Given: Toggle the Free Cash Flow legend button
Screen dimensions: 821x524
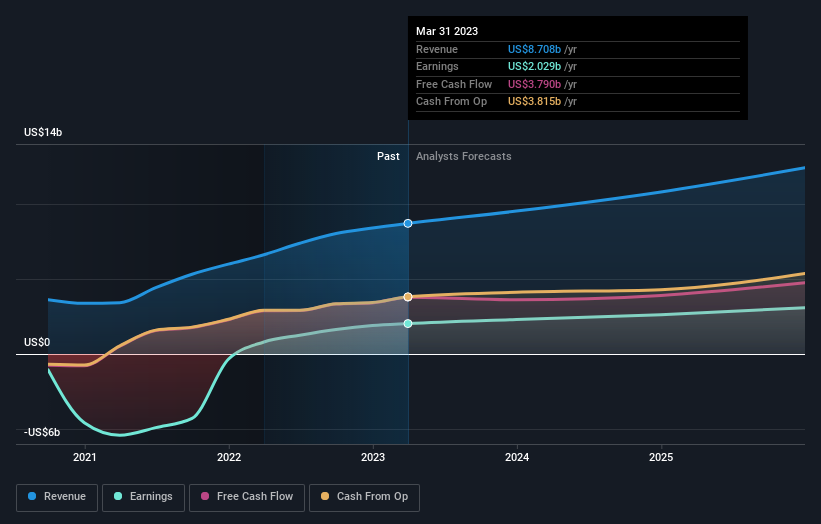Looking at the screenshot, I should click(x=247, y=497).
